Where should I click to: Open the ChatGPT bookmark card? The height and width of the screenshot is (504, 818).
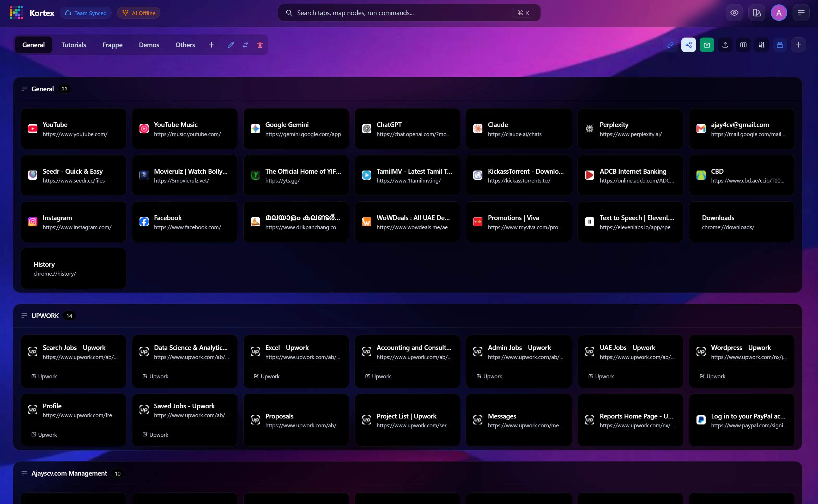pyautogui.click(x=407, y=129)
